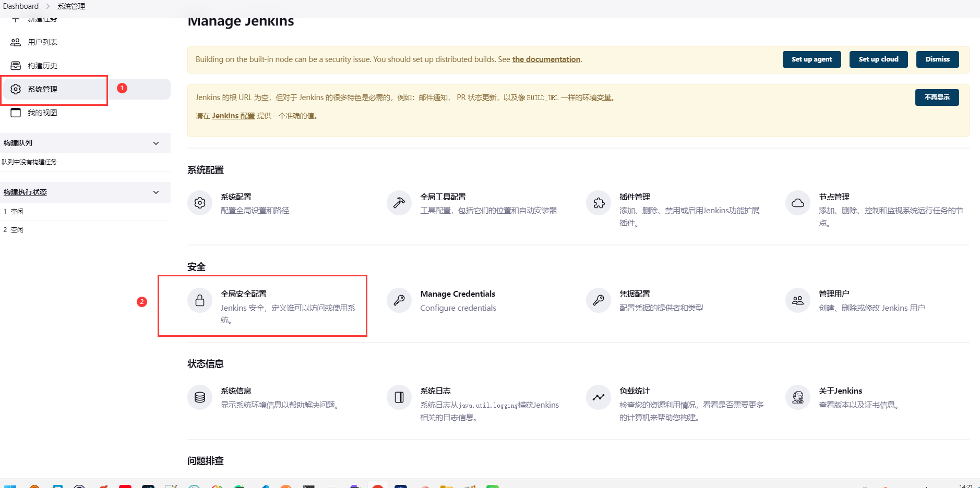Click the 节点管理 cloud icon

click(798, 203)
